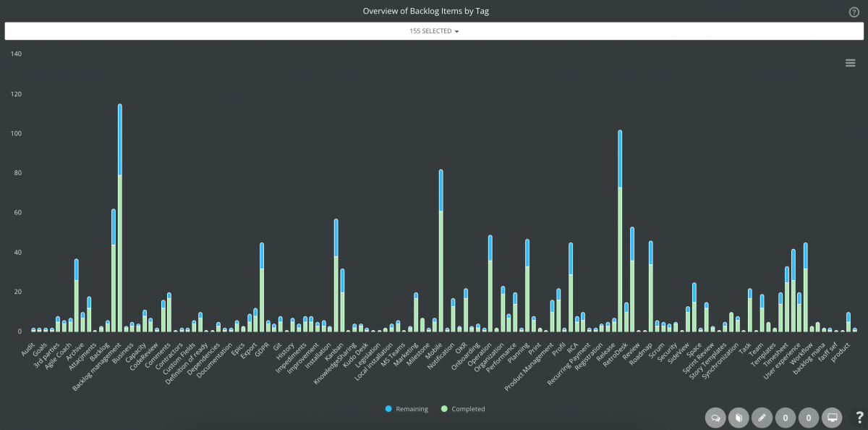Screen dimensions: 868x430
Task: Click the GDPR bar in the chart
Action: tap(261, 290)
